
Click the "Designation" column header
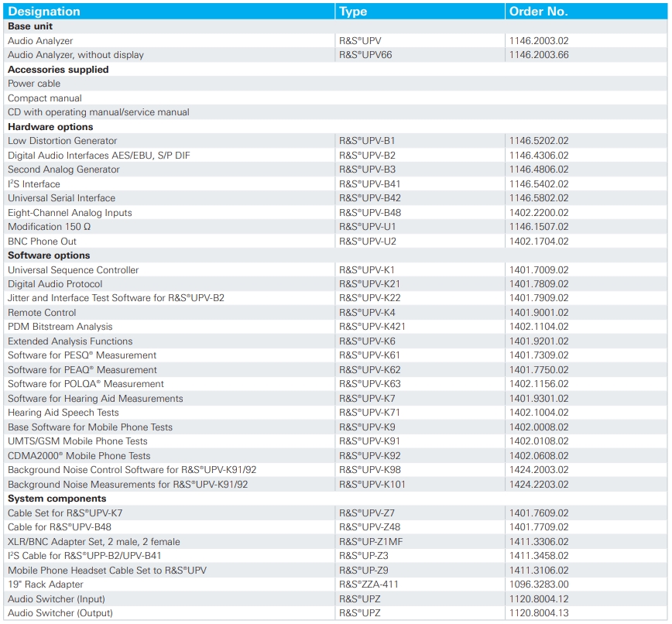[x=43, y=12]
